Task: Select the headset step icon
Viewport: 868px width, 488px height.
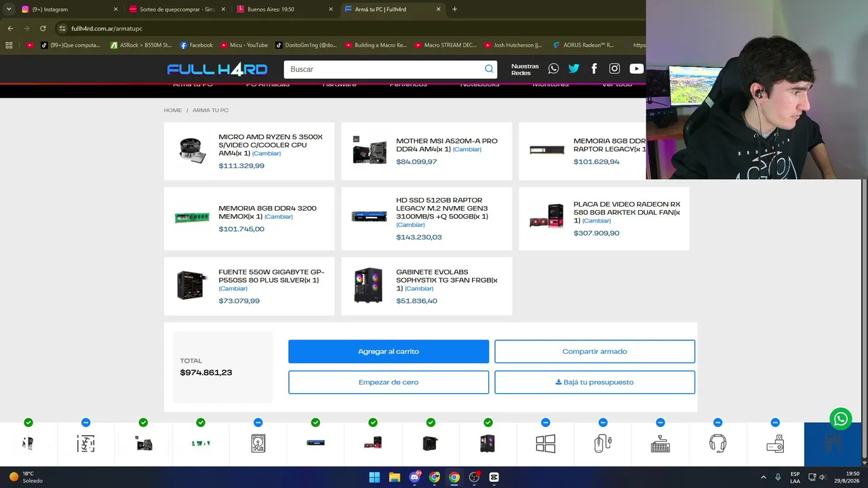Action: click(717, 443)
